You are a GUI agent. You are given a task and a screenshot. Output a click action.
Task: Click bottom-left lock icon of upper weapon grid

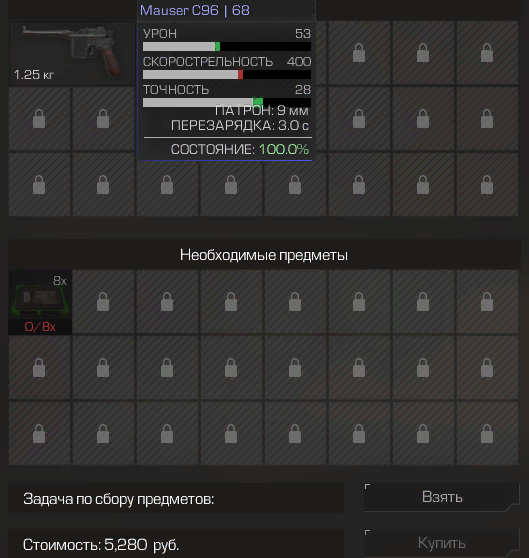click(39, 184)
